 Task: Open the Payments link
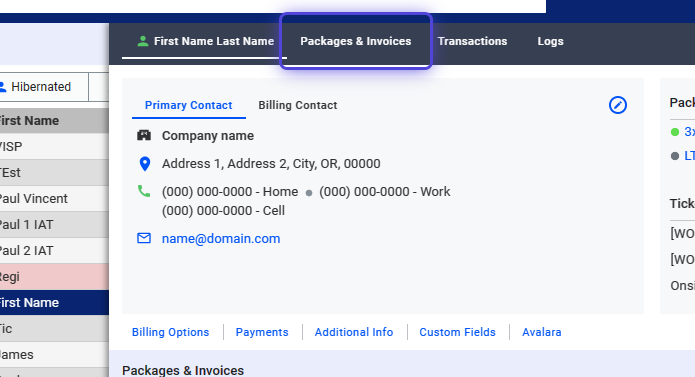pyautogui.click(x=262, y=332)
